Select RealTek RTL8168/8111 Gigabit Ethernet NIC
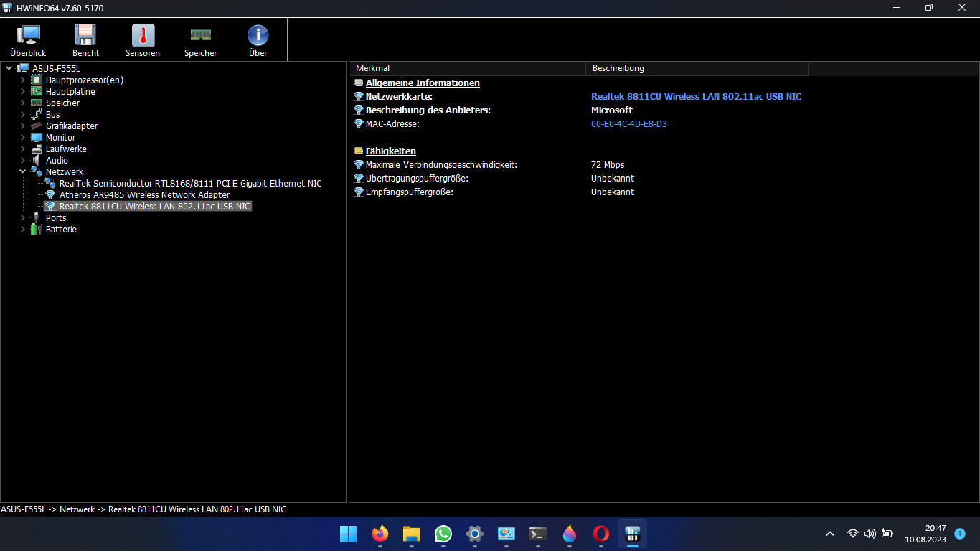 (x=190, y=184)
